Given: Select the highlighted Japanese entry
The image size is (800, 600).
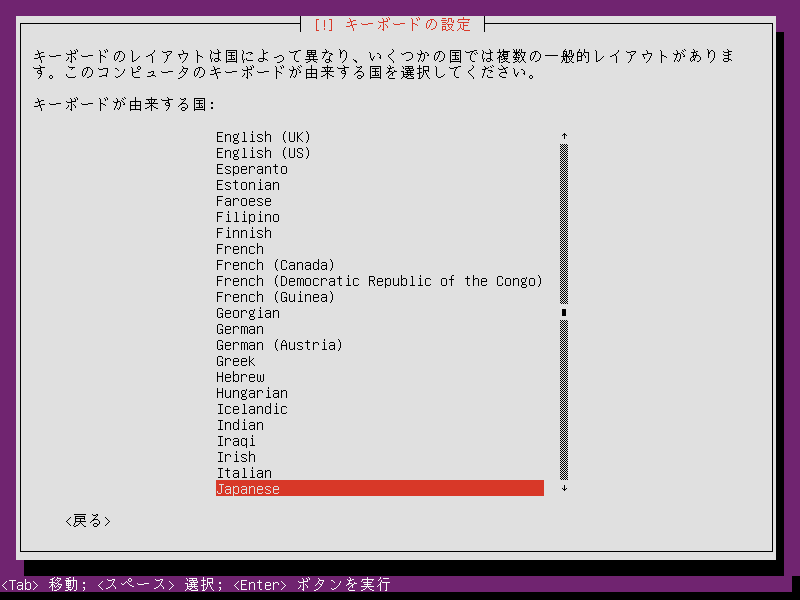Looking at the screenshot, I should [x=379, y=489].
